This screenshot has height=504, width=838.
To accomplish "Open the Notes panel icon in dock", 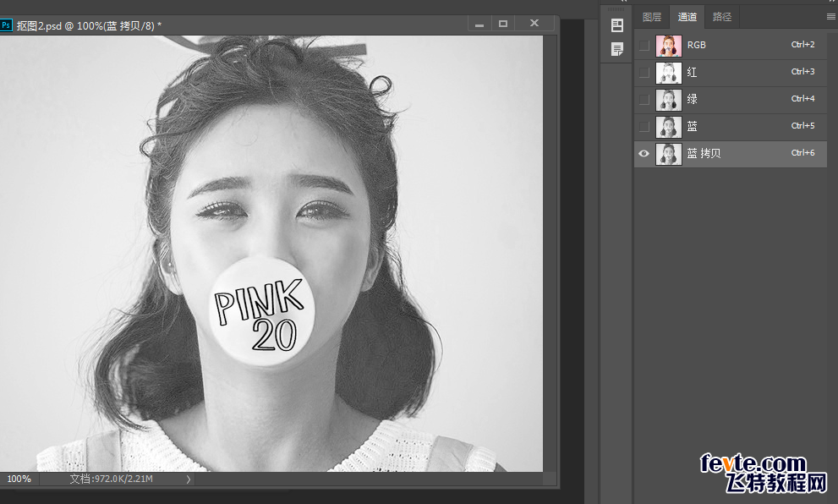I will pyautogui.click(x=617, y=49).
